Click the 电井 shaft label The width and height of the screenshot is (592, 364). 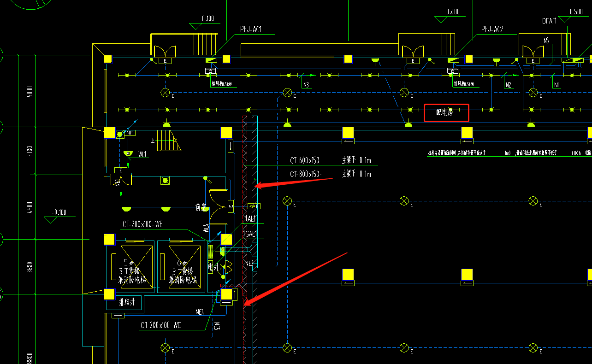click(x=213, y=266)
